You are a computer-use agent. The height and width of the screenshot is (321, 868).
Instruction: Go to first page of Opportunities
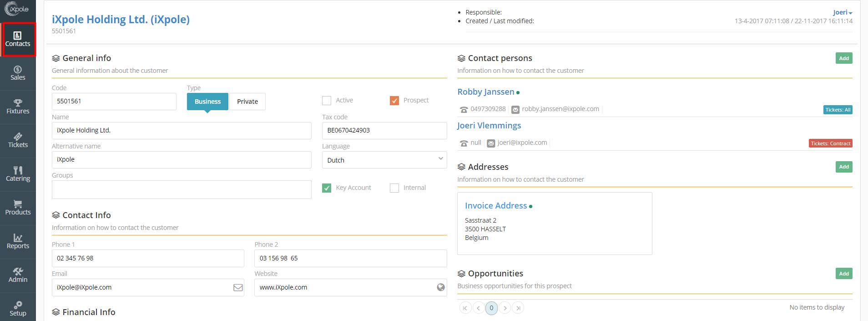pyautogui.click(x=465, y=308)
